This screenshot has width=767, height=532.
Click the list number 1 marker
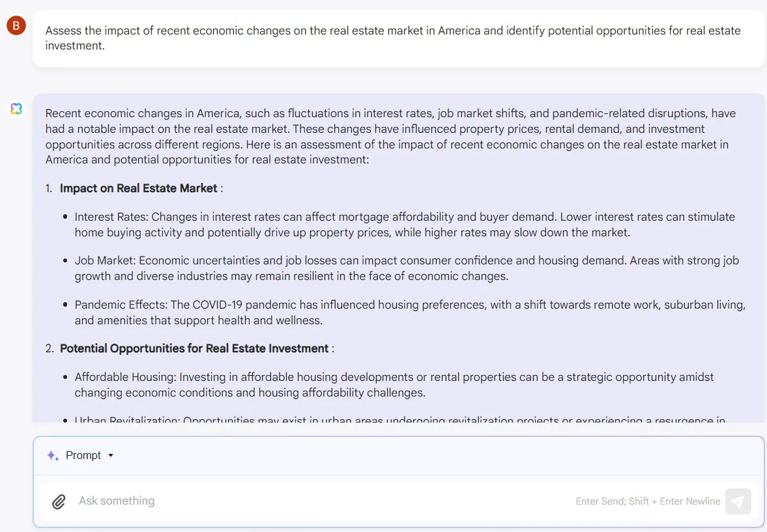49,188
